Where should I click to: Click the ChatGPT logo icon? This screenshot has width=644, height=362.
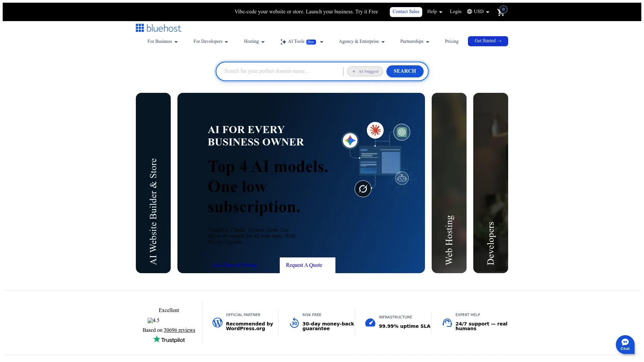point(401,132)
